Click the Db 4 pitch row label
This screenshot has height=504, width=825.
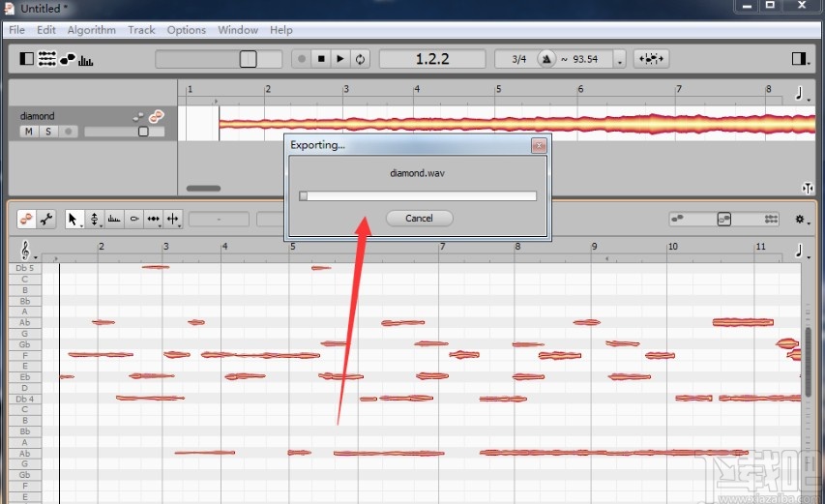coord(25,399)
